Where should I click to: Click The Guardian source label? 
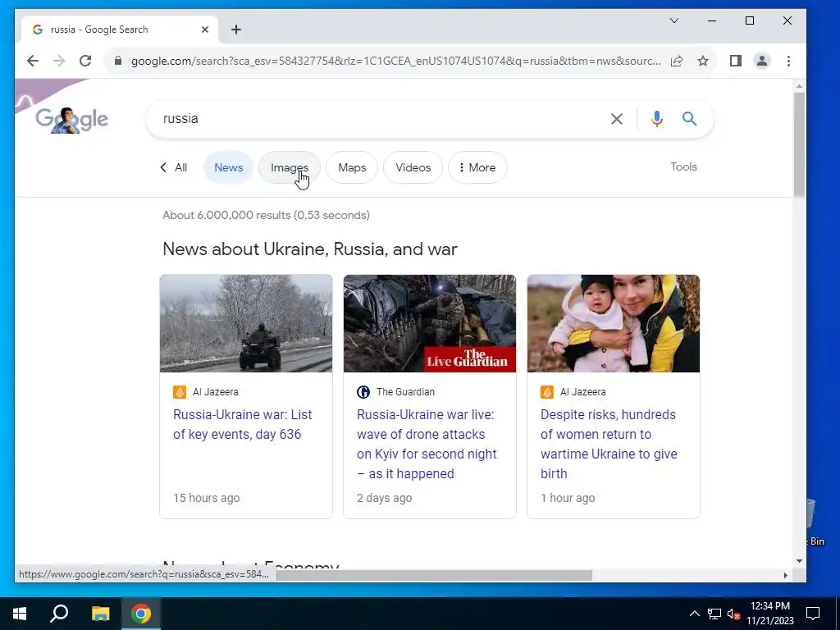pos(405,392)
